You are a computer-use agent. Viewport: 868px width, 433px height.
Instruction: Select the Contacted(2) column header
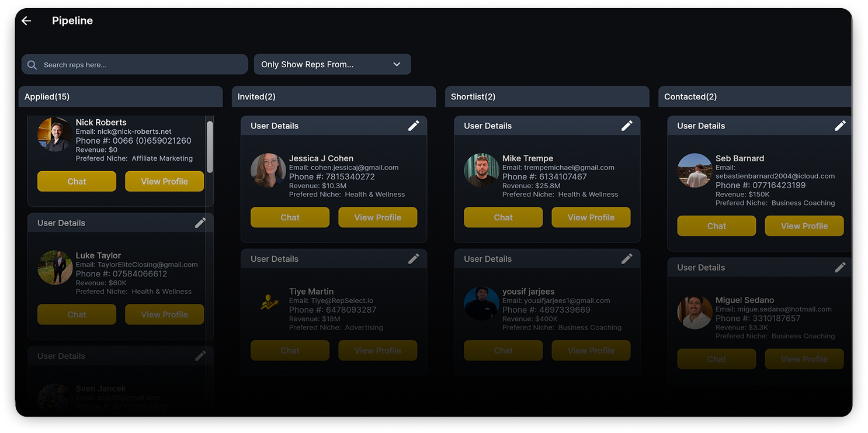point(755,96)
